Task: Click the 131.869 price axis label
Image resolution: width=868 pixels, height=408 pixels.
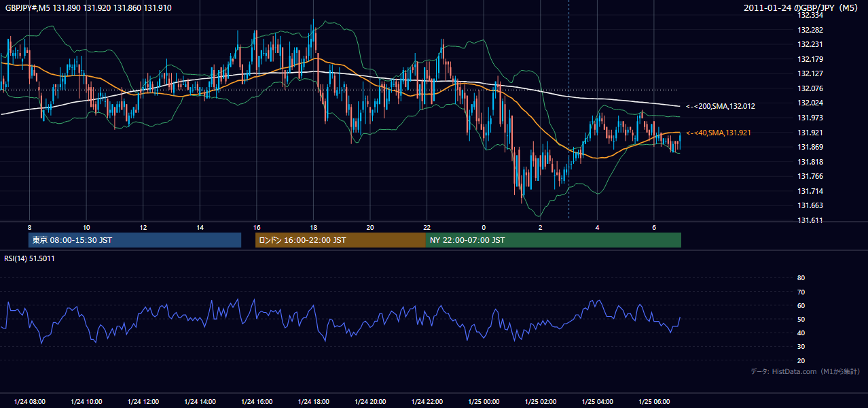Action: coord(810,147)
